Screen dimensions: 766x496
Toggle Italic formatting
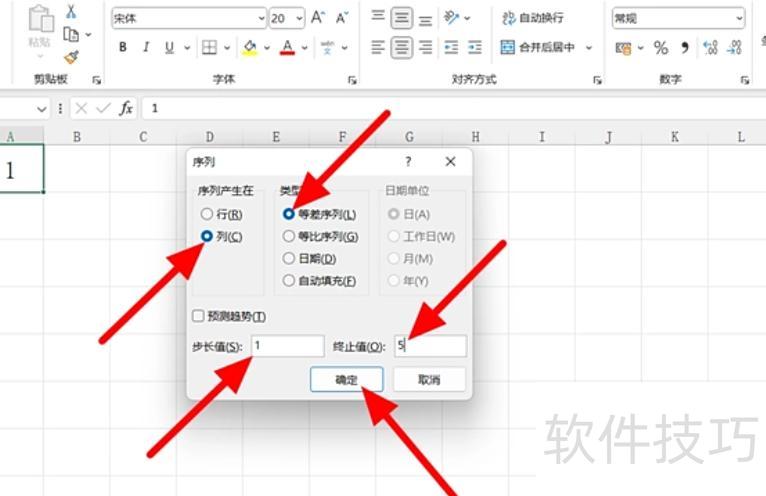pyautogui.click(x=146, y=47)
